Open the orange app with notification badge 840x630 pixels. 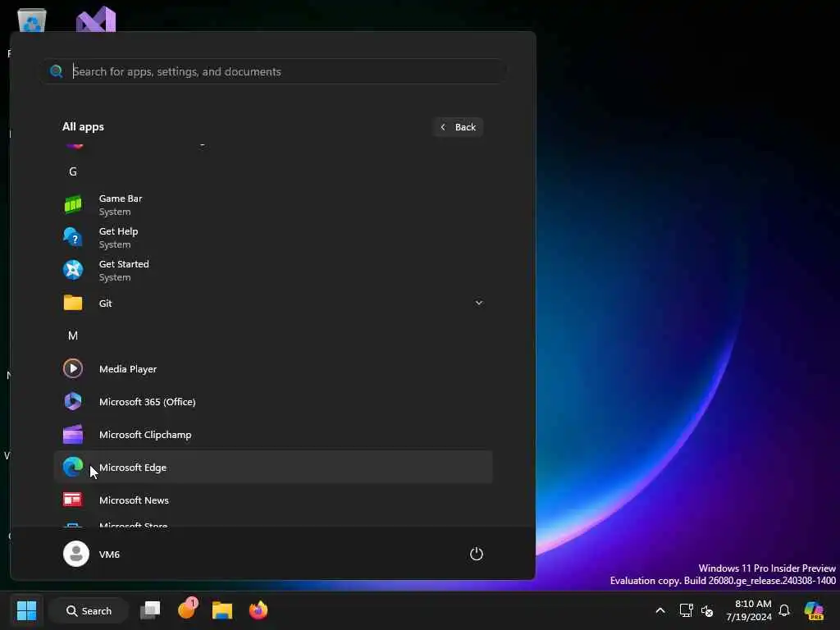(x=187, y=609)
